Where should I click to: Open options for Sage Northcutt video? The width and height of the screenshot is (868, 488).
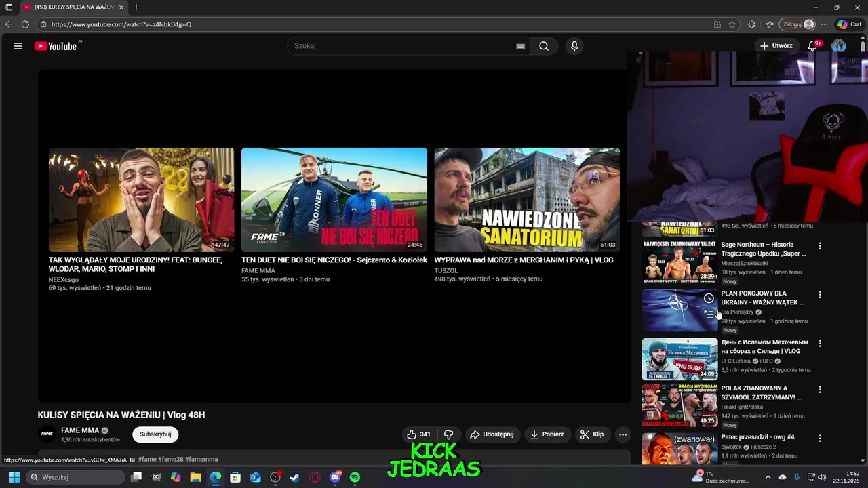tap(820, 246)
